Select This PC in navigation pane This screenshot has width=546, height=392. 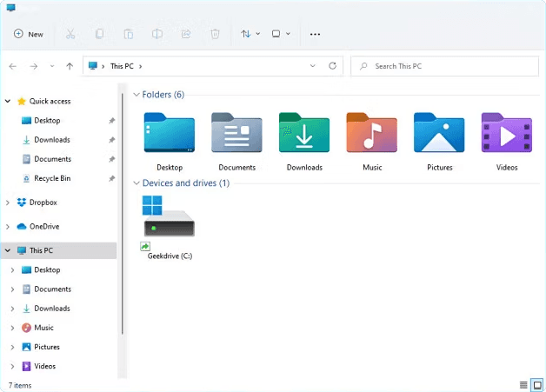point(41,250)
